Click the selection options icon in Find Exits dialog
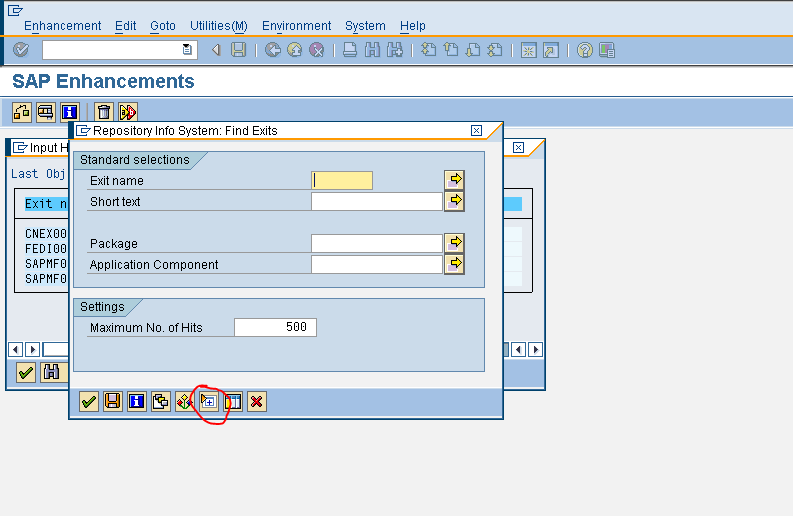 (184, 402)
